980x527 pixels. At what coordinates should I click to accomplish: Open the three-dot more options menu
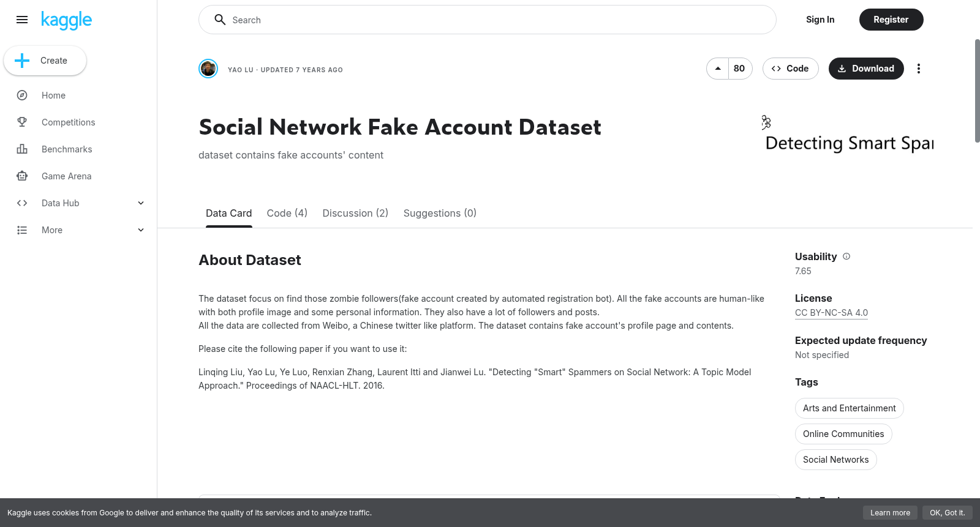[918, 69]
